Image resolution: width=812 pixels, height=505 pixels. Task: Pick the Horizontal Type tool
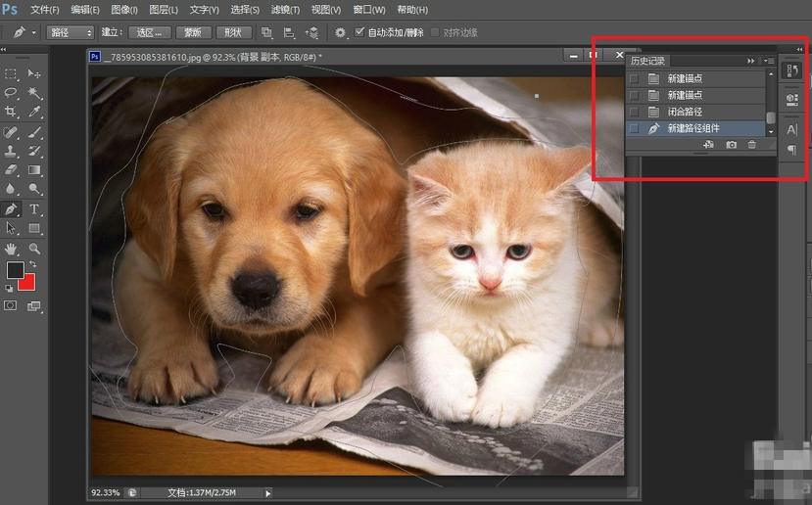coord(35,209)
